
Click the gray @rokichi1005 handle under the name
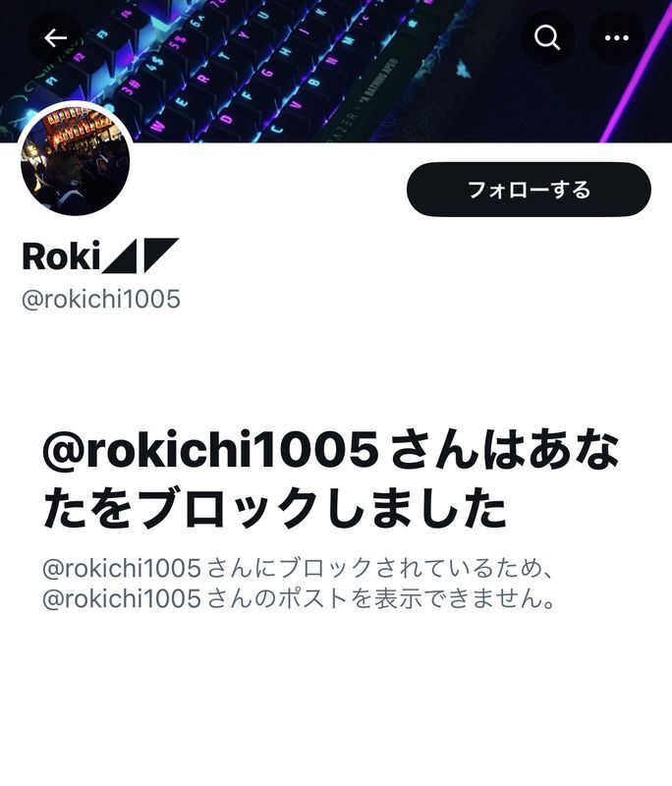coord(101,300)
